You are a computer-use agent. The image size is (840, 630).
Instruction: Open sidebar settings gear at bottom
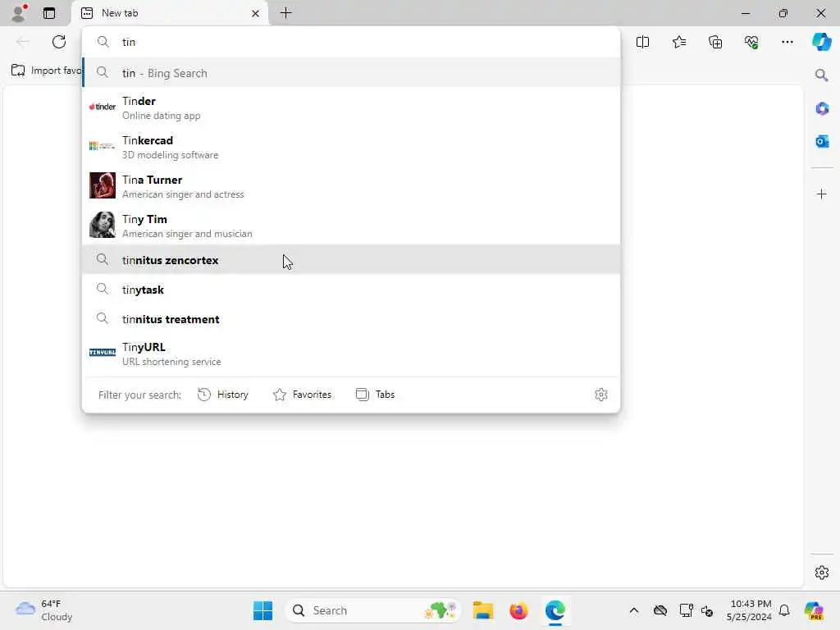coord(822,573)
